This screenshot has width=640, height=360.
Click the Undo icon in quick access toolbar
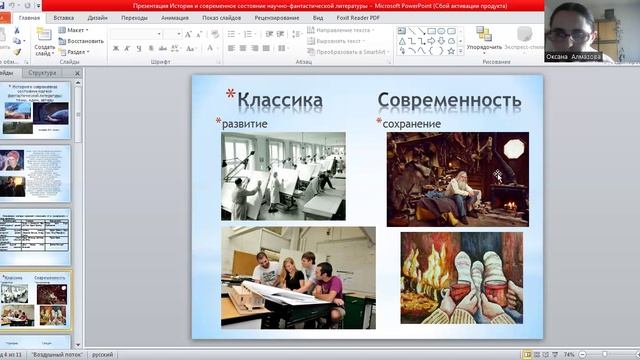(12, 6)
